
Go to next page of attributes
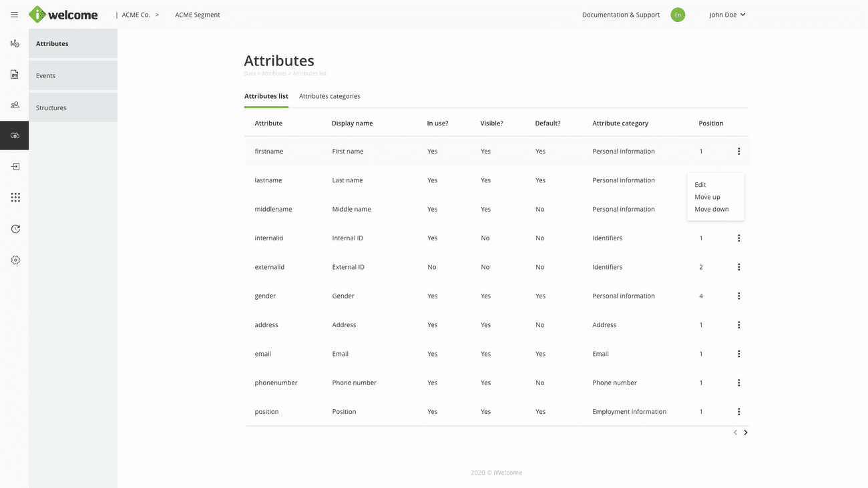click(746, 433)
